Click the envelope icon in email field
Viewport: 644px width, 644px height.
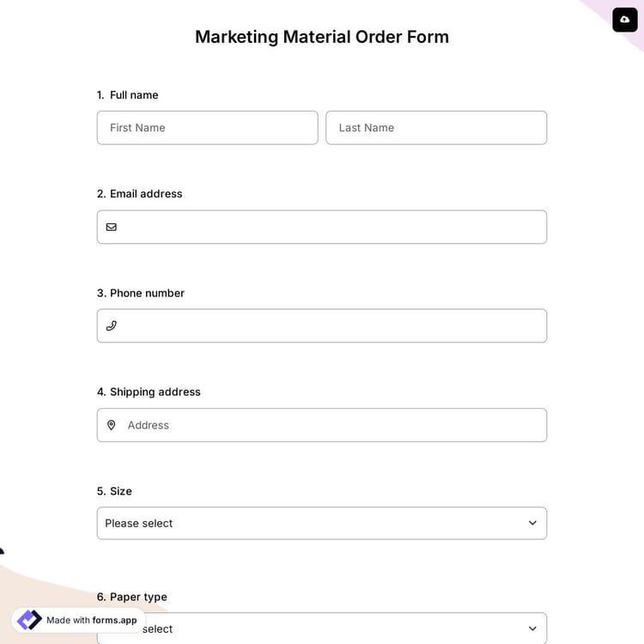(111, 228)
